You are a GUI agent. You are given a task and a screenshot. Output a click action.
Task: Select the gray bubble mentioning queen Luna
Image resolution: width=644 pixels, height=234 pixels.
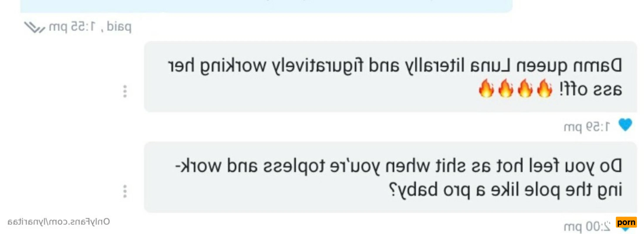[x=390, y=77]
